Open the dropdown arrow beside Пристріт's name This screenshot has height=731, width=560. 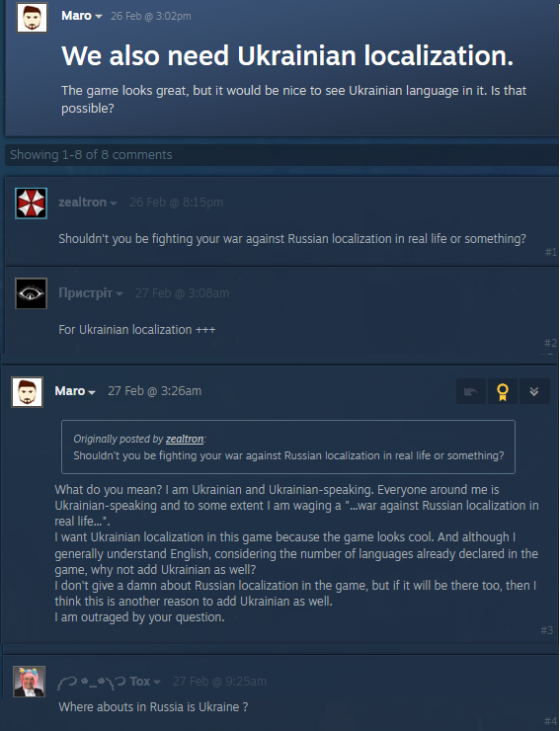(x=119, y=293)
